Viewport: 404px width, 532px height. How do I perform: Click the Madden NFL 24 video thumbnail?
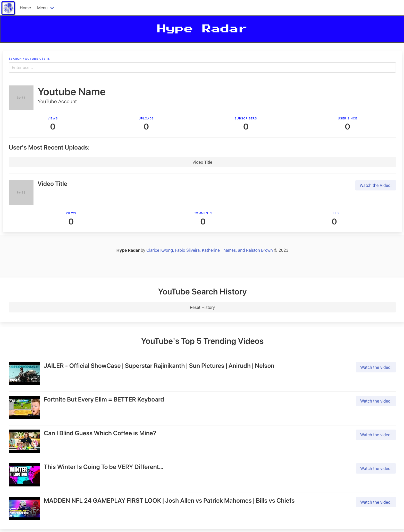click(x=24, y=509)
